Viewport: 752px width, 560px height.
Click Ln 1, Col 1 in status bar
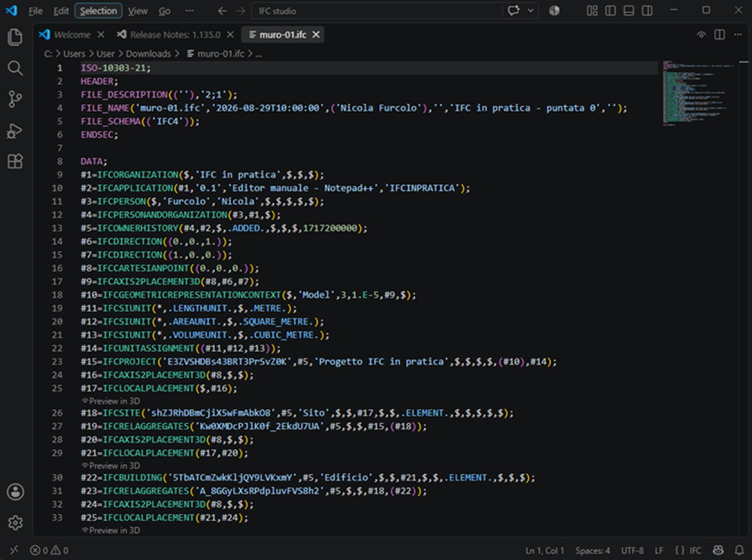point(544,550)
